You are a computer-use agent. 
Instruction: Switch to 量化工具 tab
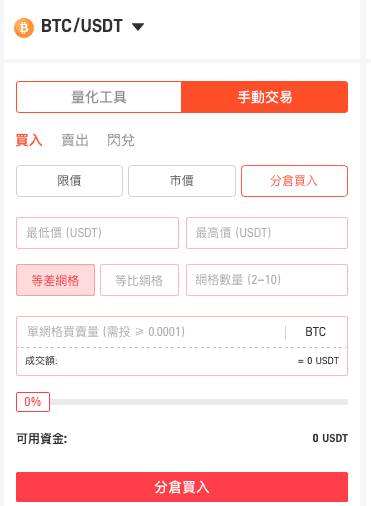99,97
